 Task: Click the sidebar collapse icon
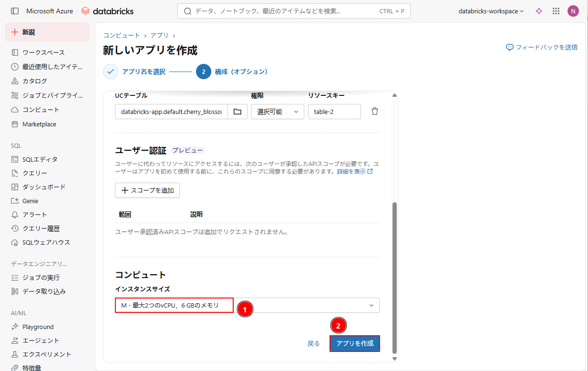coord(15,11)
